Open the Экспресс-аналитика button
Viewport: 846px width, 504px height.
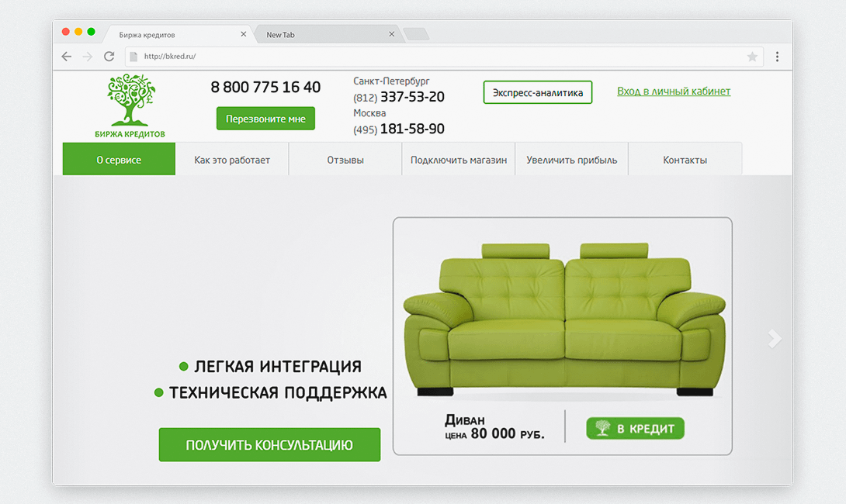click(537, 92)
